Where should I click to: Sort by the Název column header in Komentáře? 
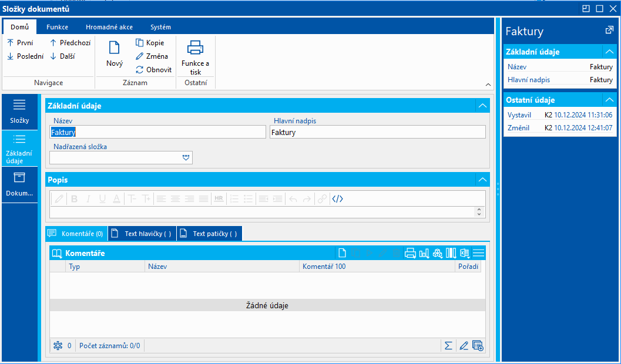[222, 267]
